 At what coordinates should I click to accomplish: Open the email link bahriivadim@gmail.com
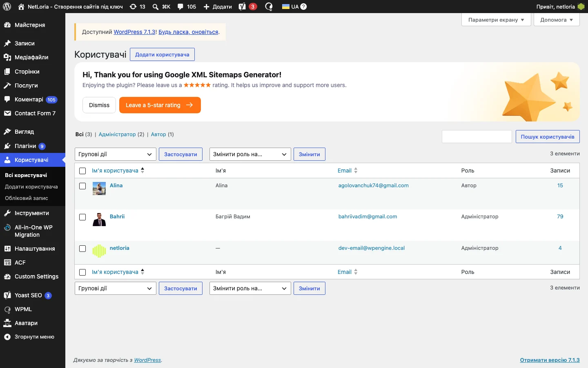pyautogui.click(x=367, y=217)
